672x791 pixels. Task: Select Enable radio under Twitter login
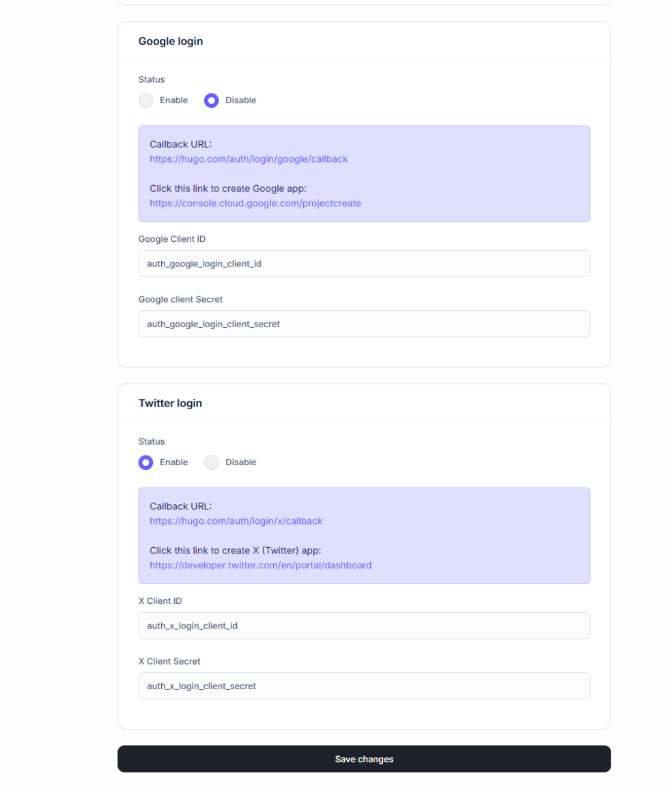click(145, 462)
